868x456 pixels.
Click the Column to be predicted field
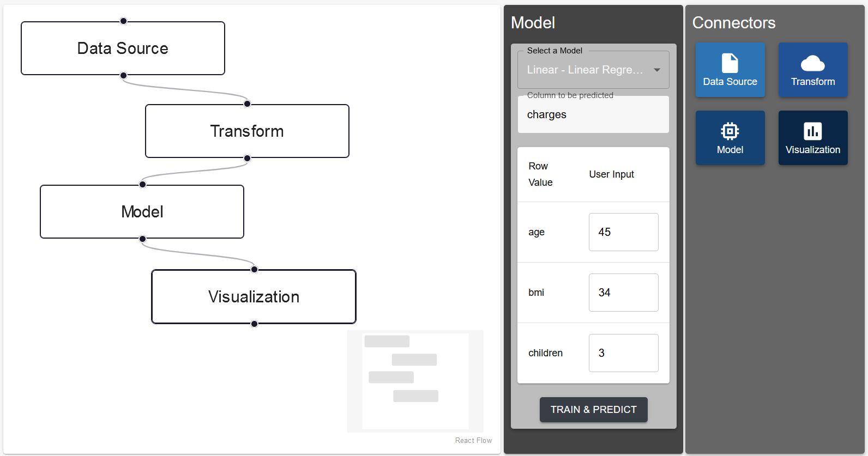[593, 114]
